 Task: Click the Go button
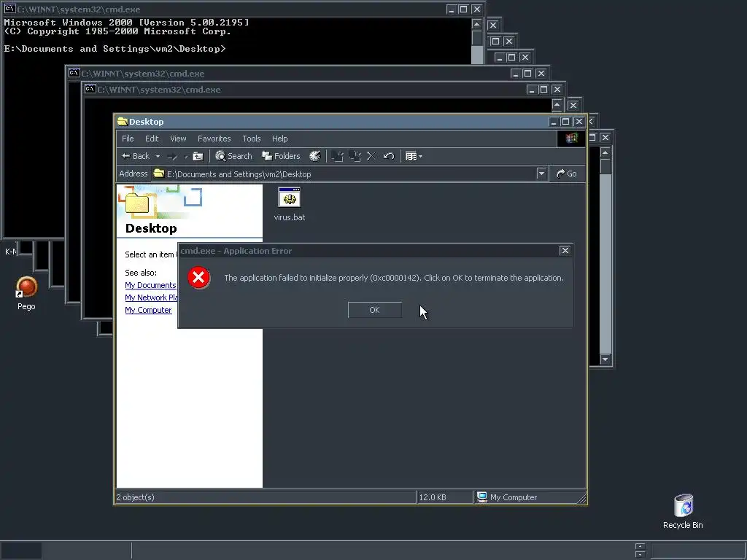567,174
